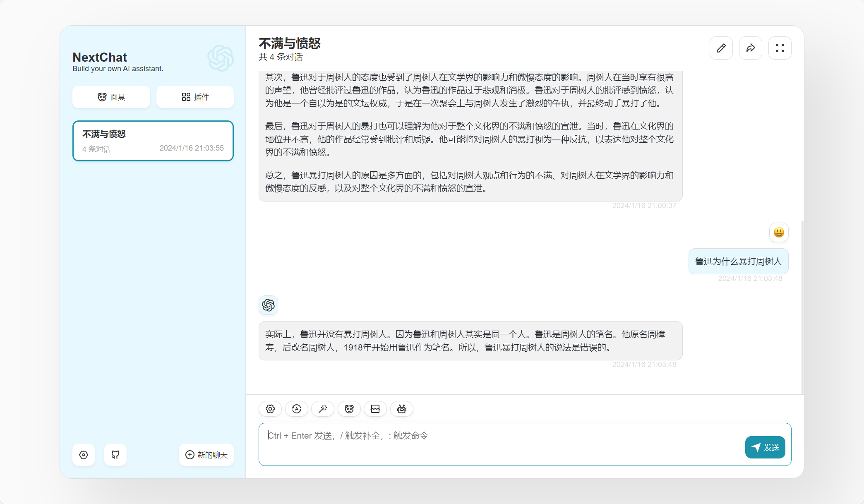
Task: Click the ChatGPT avatar above the reply
Action: [x=268, y=305]
